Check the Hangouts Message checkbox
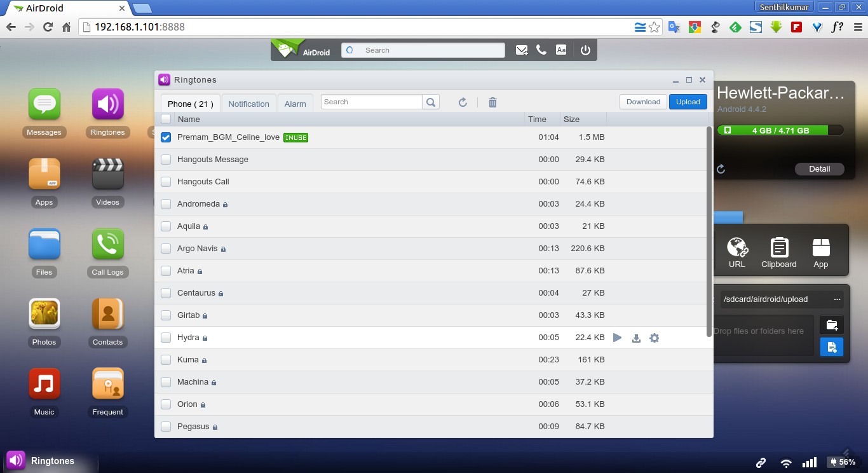Image resolution: width=868 pixels, height=473 pixels. tap(166, 160)
